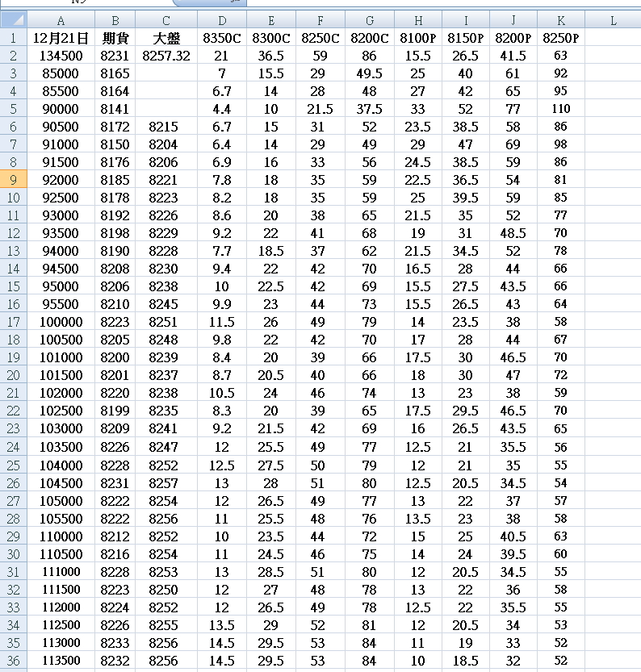Click the 8300C header cell
This screenshot has width=641, height=672.
point(271,38)
